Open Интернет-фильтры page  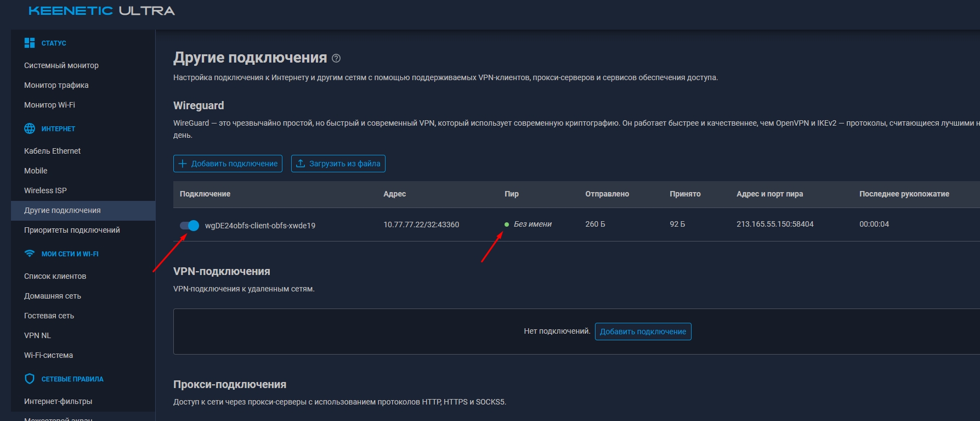(x=58, y=401)
